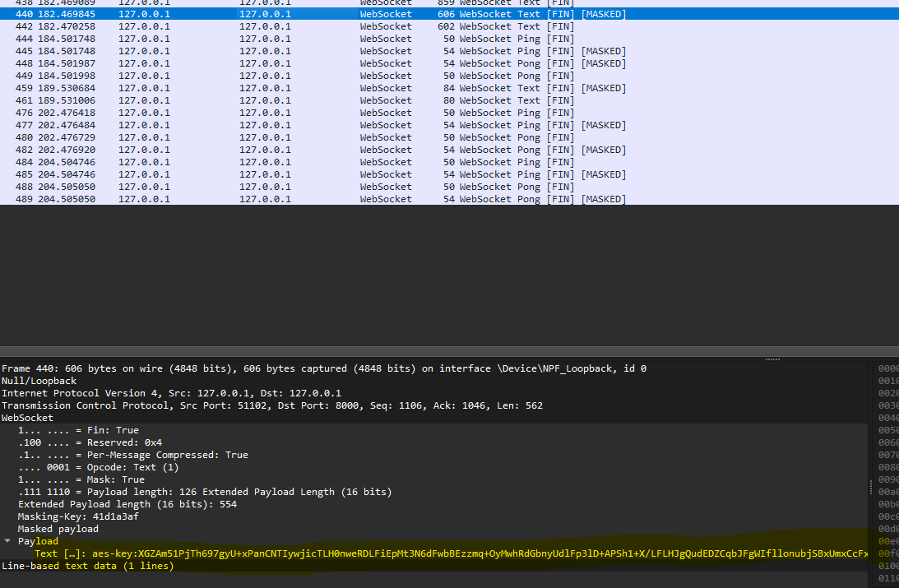The width and height of the screenshot is (899, 588).
Task: Select the Masking-Key: 41d1a3af field
Action: click(x=78, y=516)
